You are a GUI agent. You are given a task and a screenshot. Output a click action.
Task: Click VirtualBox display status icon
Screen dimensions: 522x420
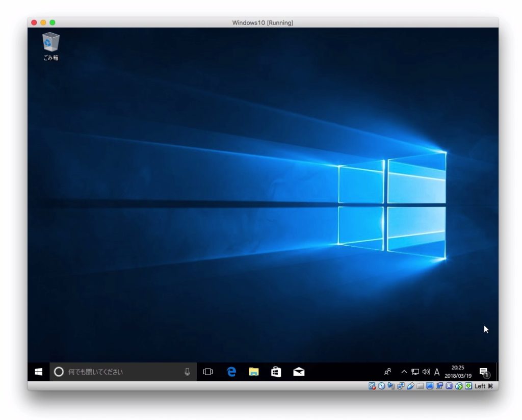coord(430,386)
